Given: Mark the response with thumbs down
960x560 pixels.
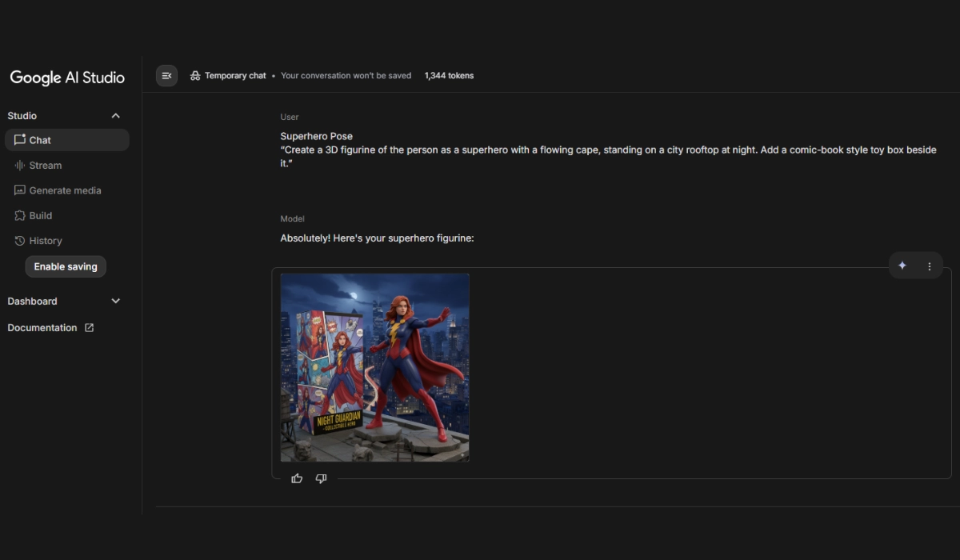Looking at the screenshot, I should pos(321,478).
